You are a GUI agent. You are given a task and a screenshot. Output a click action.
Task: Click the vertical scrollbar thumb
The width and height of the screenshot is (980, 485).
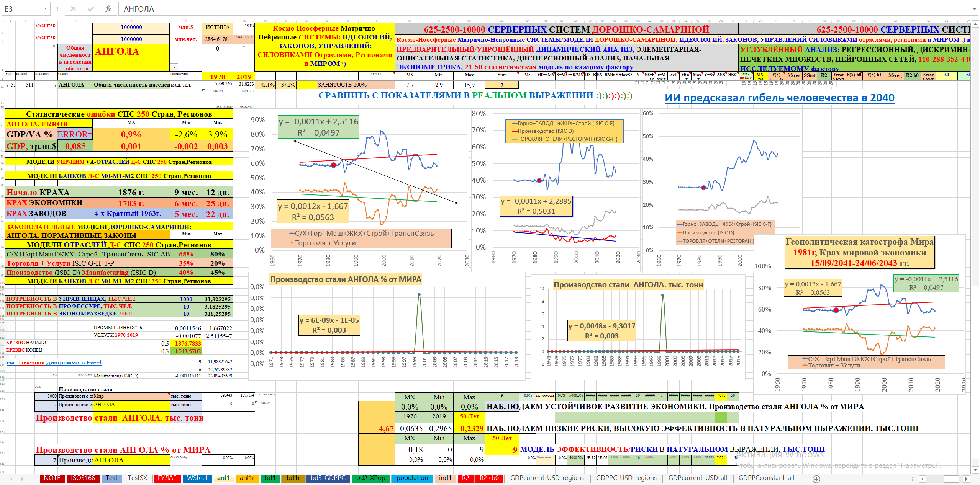tap(976, 371)
